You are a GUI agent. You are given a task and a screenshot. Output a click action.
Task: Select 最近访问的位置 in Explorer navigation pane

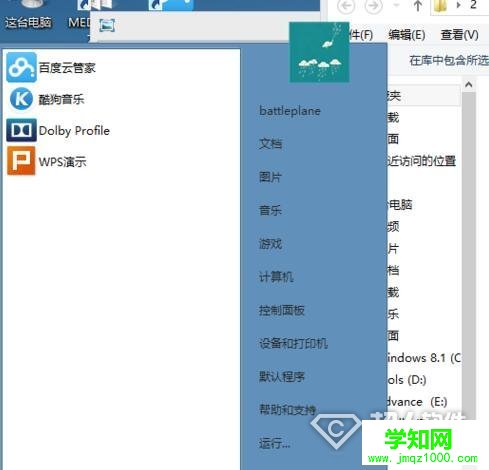(421, 161)
